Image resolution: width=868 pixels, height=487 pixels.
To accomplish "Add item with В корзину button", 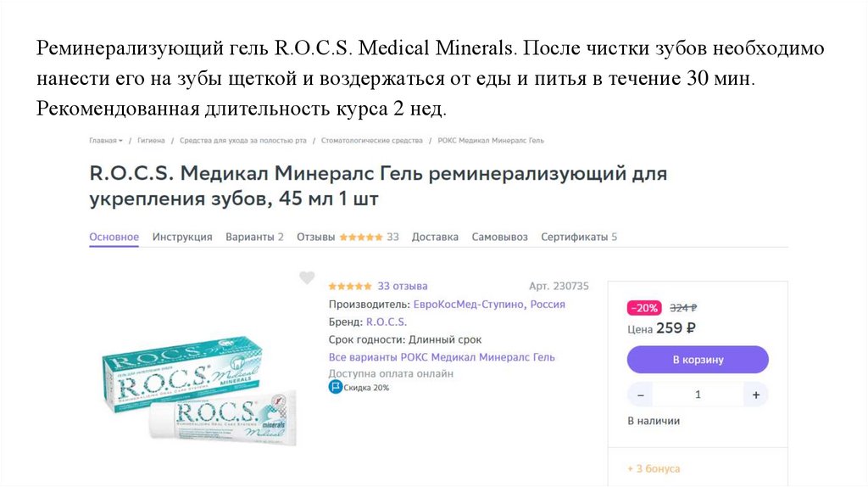I will [698, 360].
